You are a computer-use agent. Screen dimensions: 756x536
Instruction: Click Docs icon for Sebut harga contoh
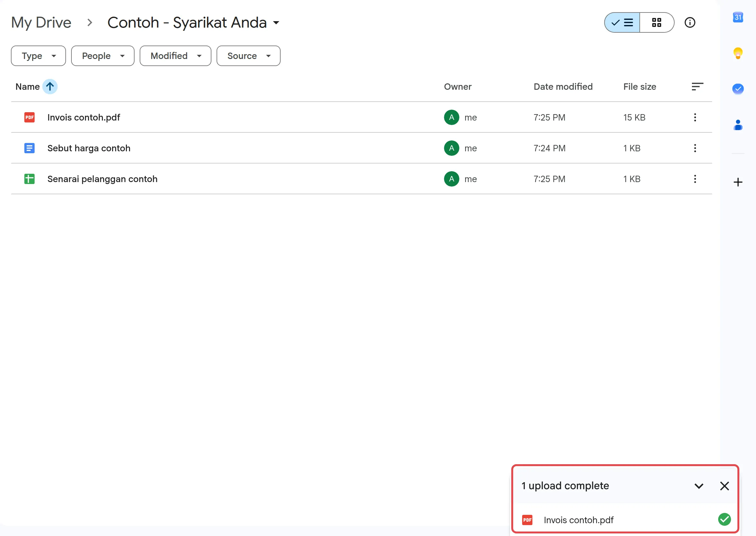point(29,148)
